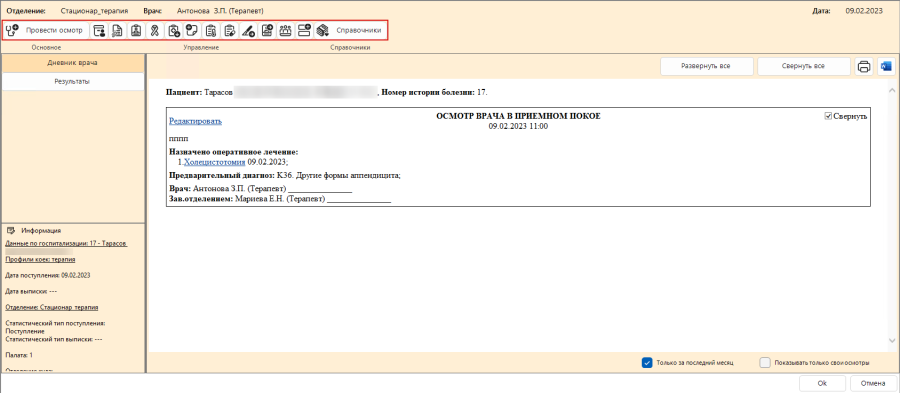The image size is (900, 393).
Task: Enable Показывать только свои осмотры
Action: (x=764, y=363)
